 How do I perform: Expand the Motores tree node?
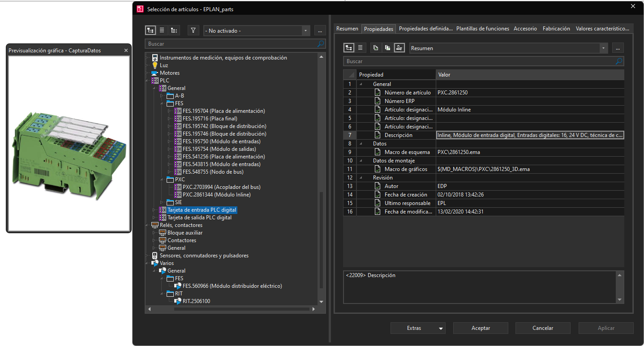(147, 73)
